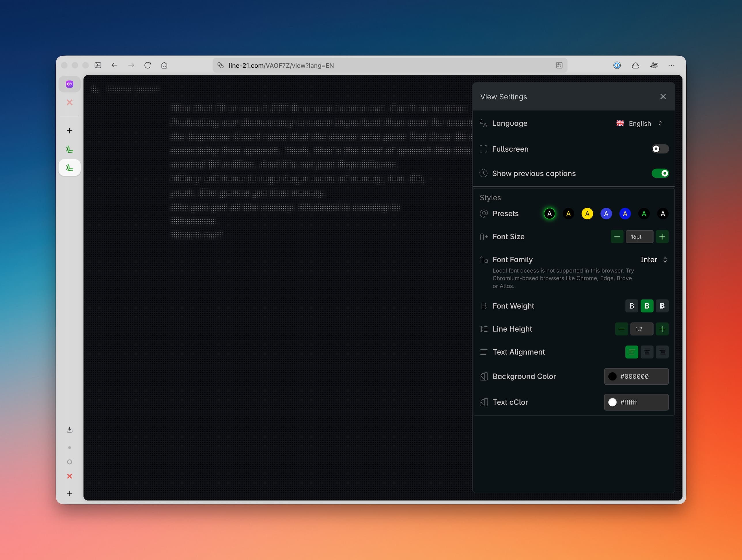The height and width of the screenshot is (560, 742).
Task: Open the Language dropdown
Action: coord(639,124)
